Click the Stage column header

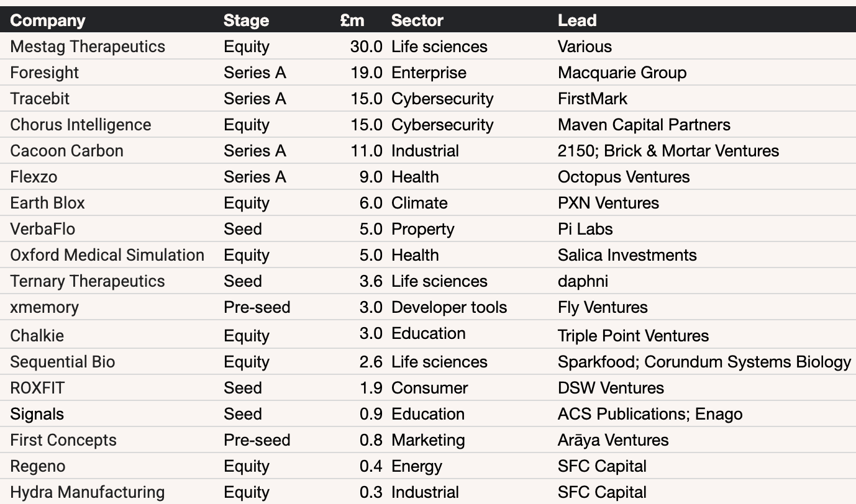click(x=246, y=20)
